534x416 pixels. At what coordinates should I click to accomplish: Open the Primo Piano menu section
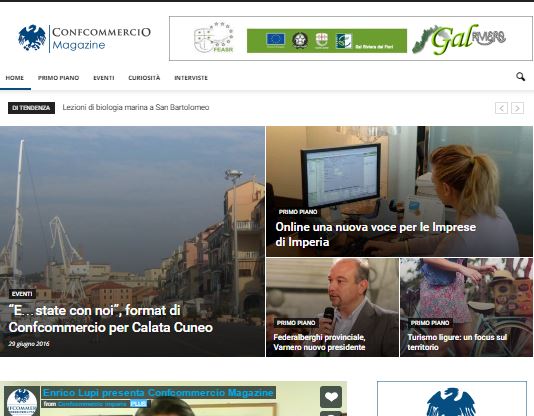[x=59, y=78]
